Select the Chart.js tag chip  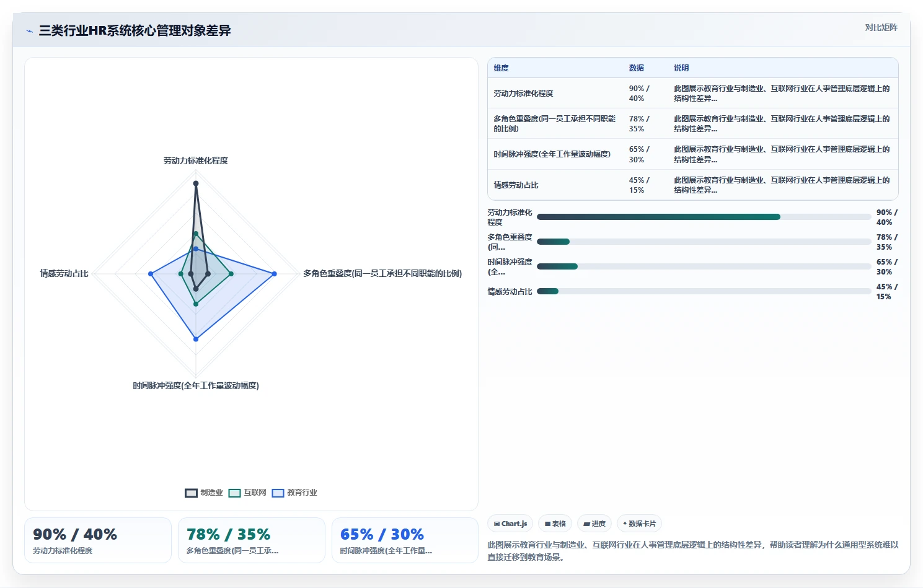tap(510, 524)
